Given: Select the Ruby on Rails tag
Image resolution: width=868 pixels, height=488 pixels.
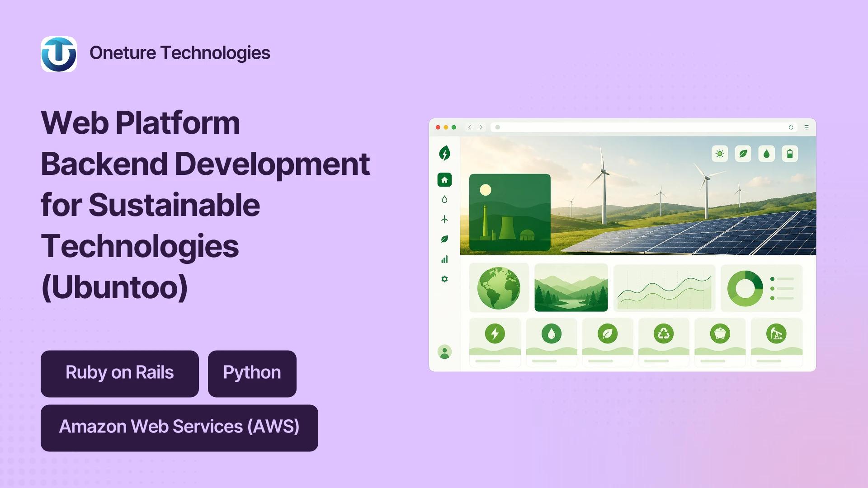Looking at the screenshot, I should pos(120,374).
